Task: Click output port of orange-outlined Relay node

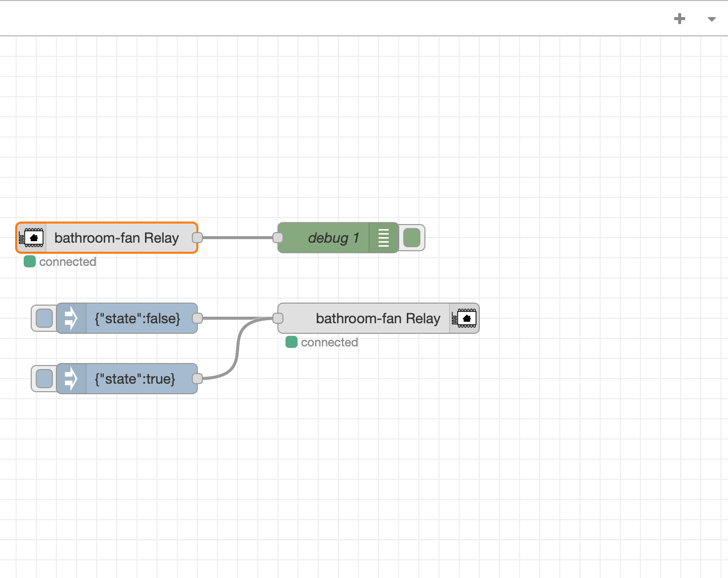Action: [x=197, y=238]
